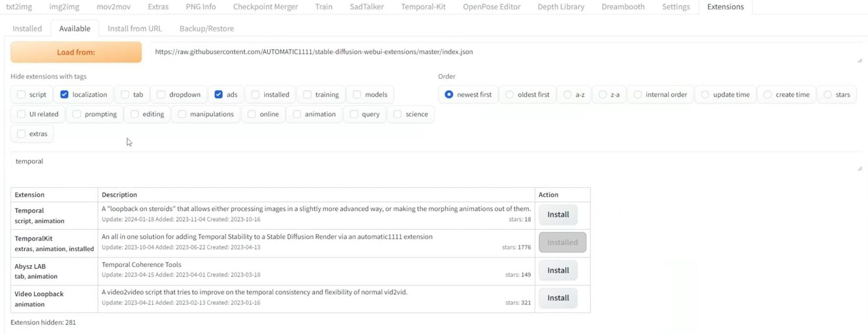Open the Install from URL sub-tab

135,28
